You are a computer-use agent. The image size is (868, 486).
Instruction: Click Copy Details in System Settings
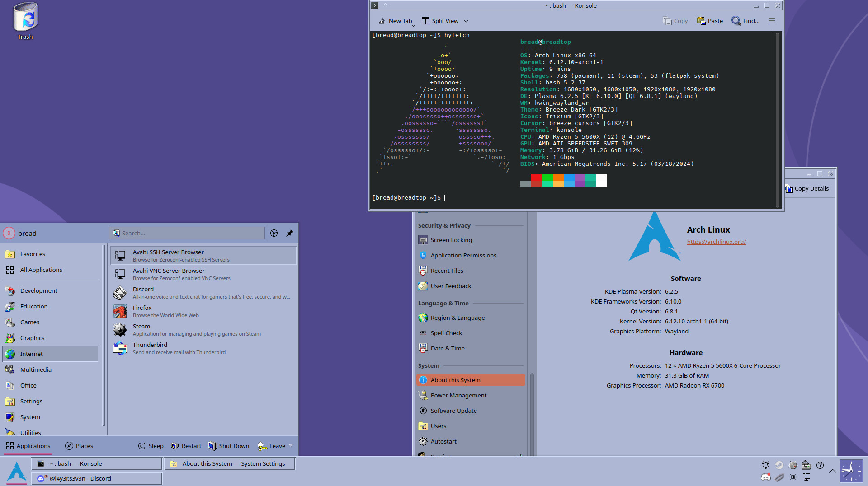click(807, 188)
